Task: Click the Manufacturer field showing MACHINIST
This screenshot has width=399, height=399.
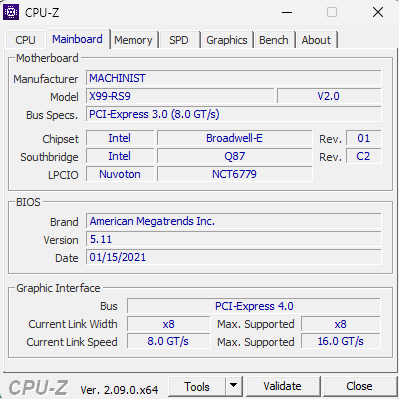Action: [233, 78]
